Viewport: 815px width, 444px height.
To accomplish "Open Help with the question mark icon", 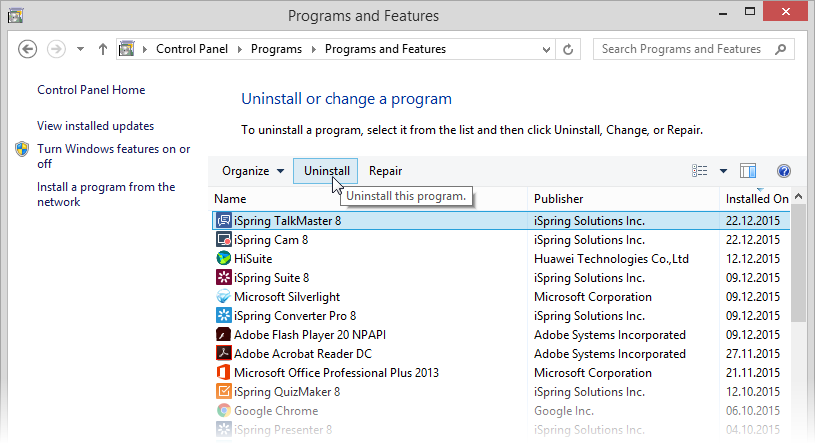I will pos(783,171).
